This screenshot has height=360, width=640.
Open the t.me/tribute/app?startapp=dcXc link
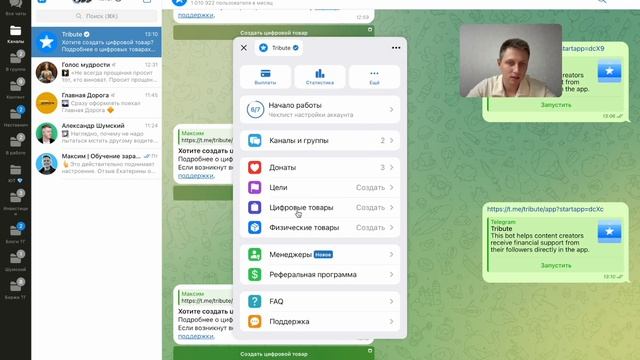point(545,209)
